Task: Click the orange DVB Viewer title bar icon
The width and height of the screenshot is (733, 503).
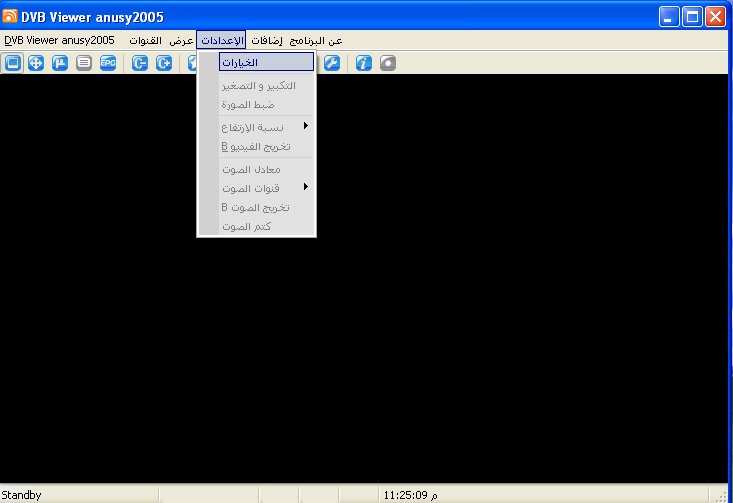Action: tap(9, 16)
